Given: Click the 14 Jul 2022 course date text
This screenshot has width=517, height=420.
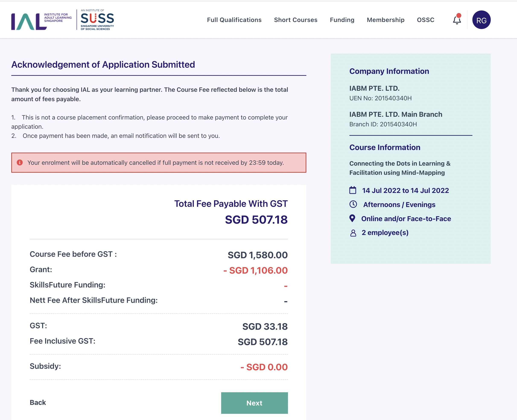Looking at the screenshot, I should click(x=406, y=190).
